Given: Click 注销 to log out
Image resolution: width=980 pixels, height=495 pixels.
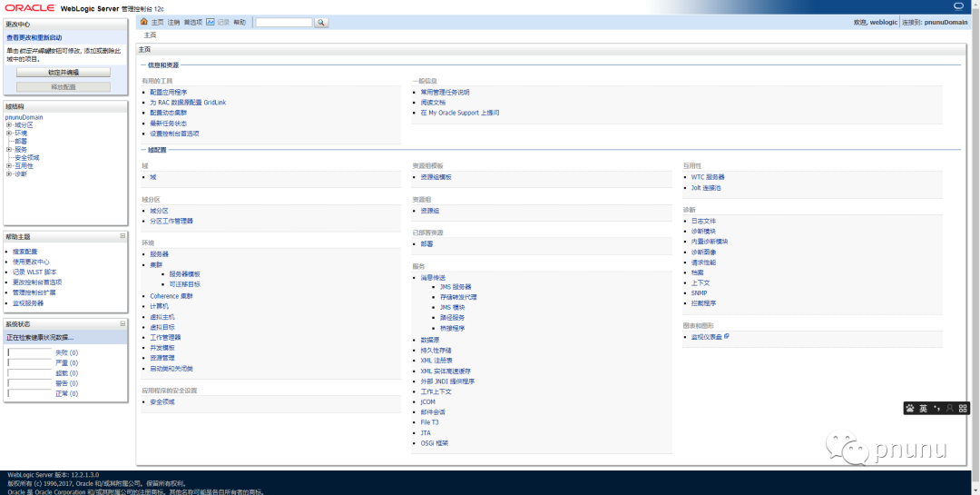Looking at the screenshot, I should tap(173, 22).
